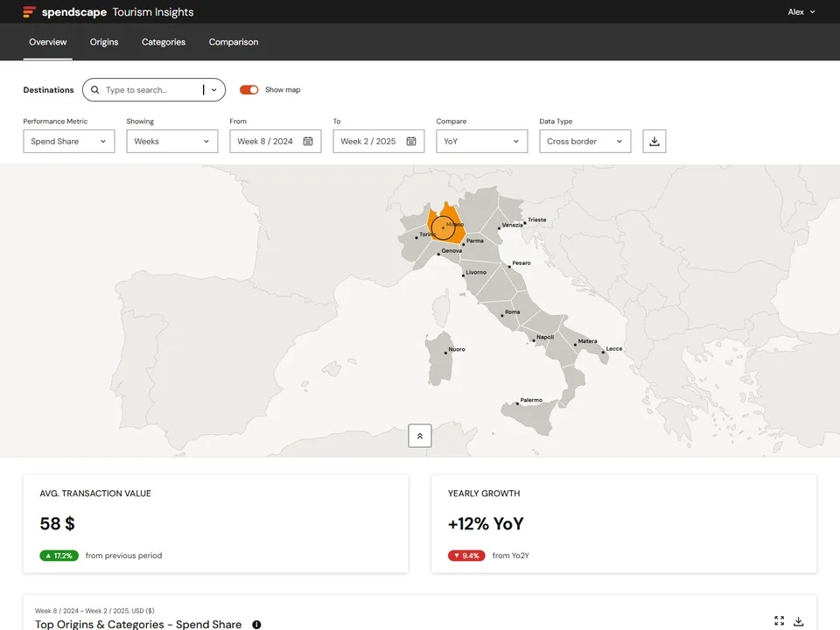Click the YEARLY GROWTH heading
The image size is (840, 630).
[x=484, y=493]
